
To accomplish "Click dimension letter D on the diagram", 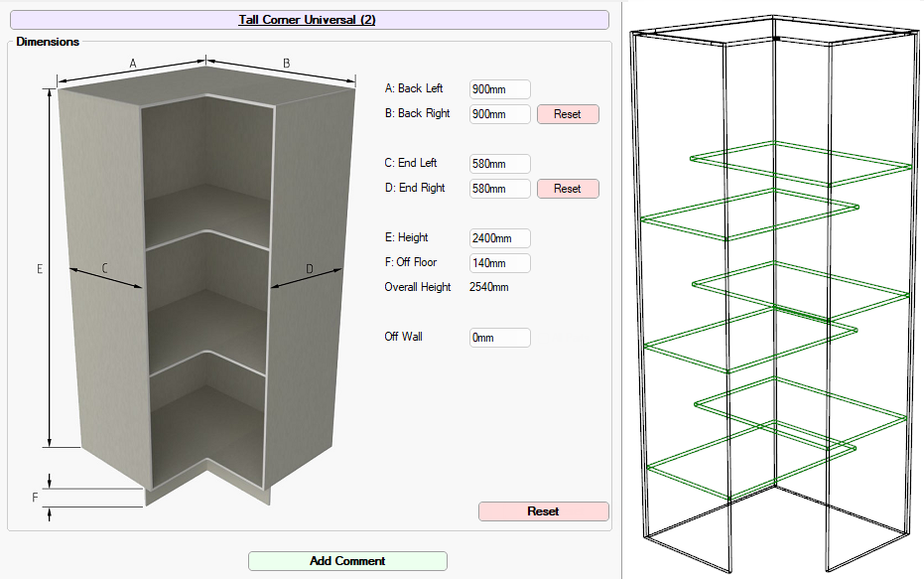I will [309, 269].
